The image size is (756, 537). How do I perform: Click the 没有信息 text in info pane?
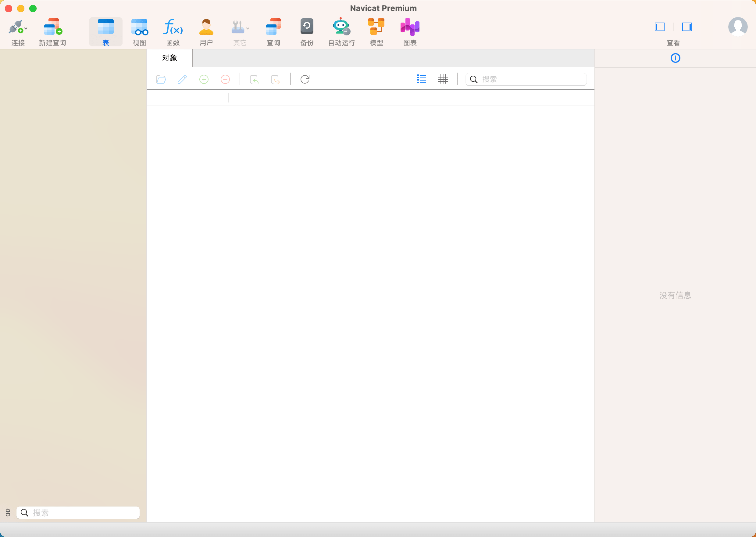coord(675,295)
